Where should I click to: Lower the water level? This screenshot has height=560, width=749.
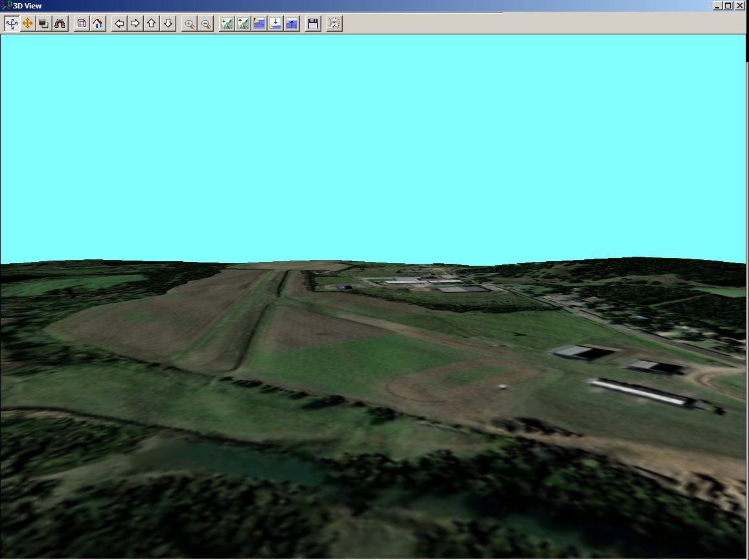click(x=274, y=23)
